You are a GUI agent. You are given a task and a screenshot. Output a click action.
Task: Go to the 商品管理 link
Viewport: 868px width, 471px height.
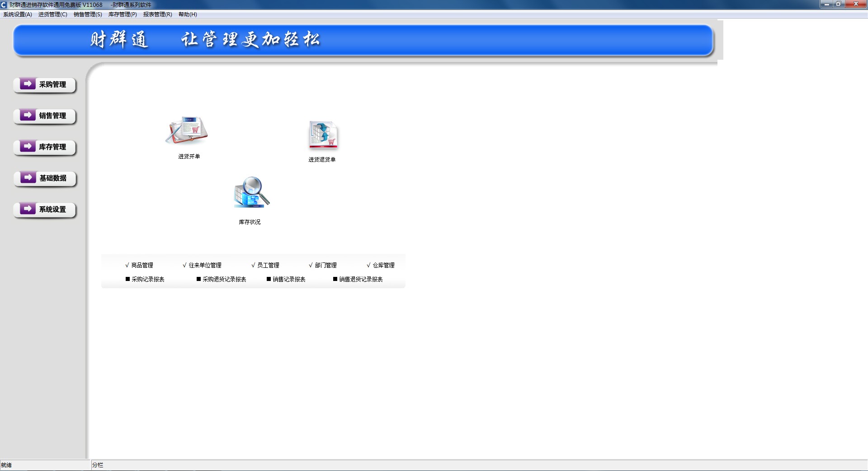(142, 265)
